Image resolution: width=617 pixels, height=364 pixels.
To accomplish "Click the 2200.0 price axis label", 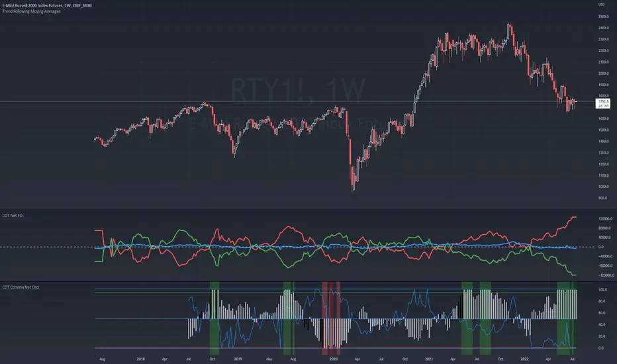I will click(x=603, y=51).
